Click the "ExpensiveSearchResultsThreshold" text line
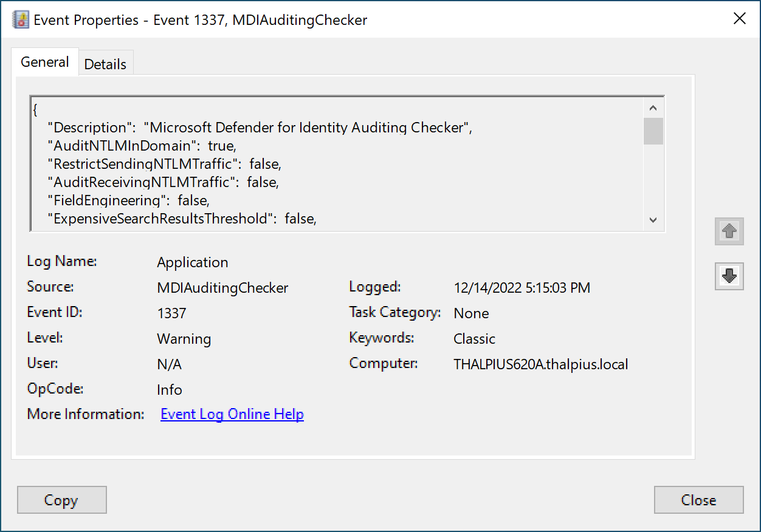This screenshot has width=761, height=532. pos(182,219)
